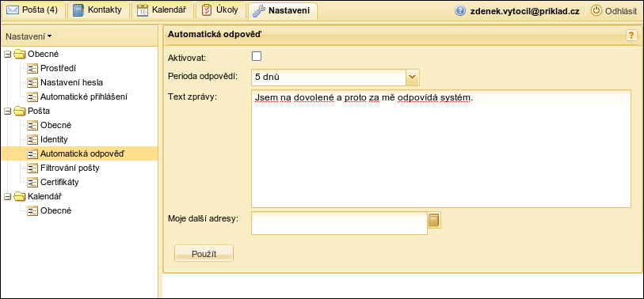Image resolution: width=644 pixels, height=299 pixels.
Task: Click the page icon beside Prostředí
Action: pyautogui.click(x=32, y=69)
